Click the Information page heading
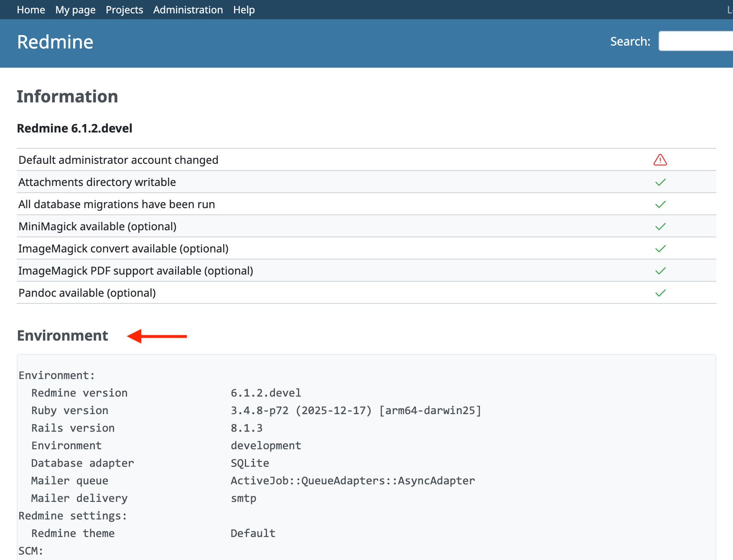This screenshot has width=733, height=560. pyautogui.click(x=67, y=97)
